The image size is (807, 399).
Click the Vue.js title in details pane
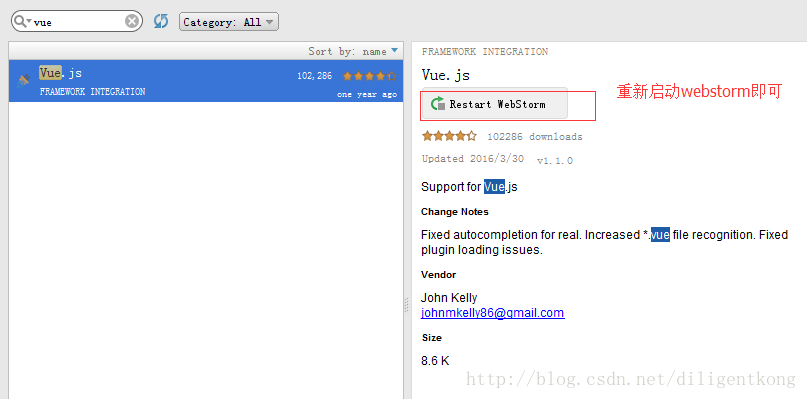pos(446,75)
